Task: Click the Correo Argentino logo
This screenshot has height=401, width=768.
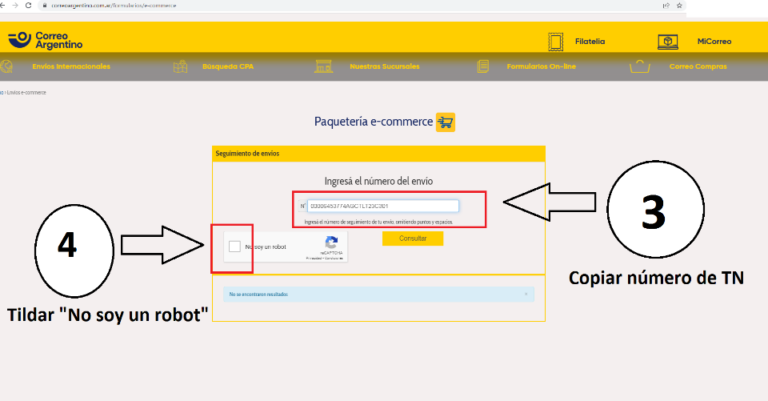Action: [x=45, y=40]
